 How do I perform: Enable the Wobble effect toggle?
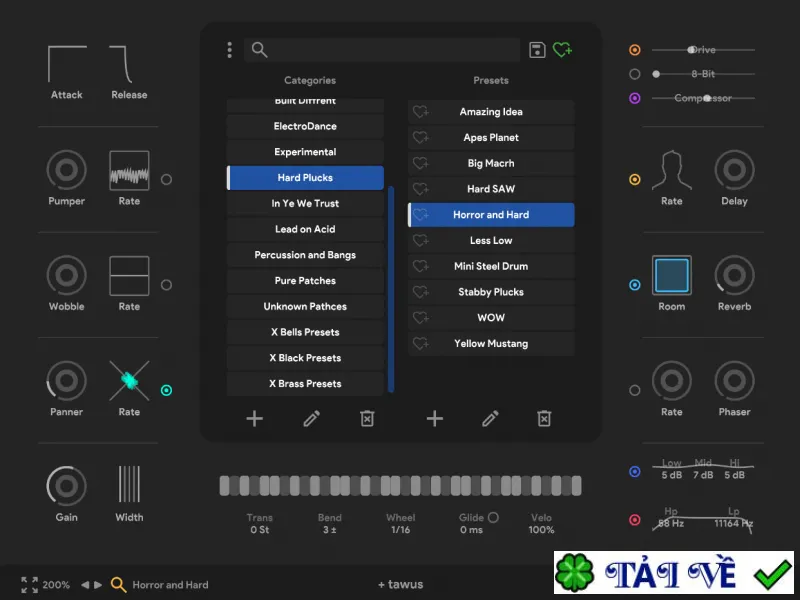[x=166, y=285]
